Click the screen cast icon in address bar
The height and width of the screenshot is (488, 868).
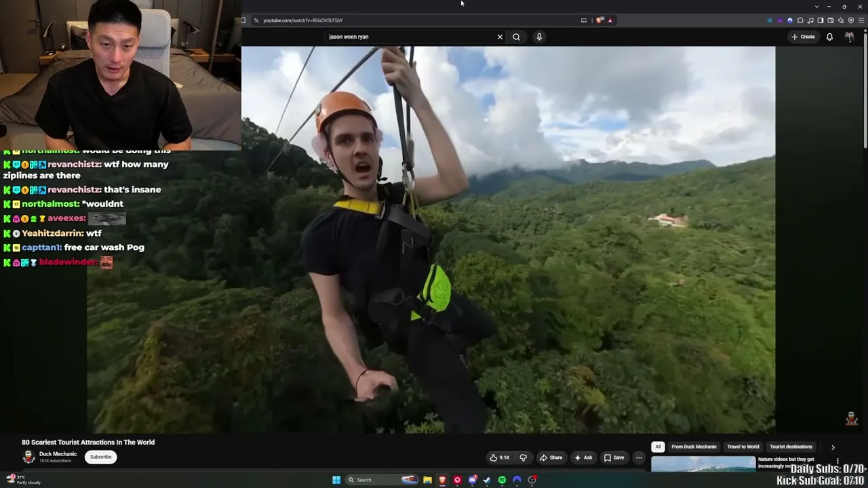583,20
